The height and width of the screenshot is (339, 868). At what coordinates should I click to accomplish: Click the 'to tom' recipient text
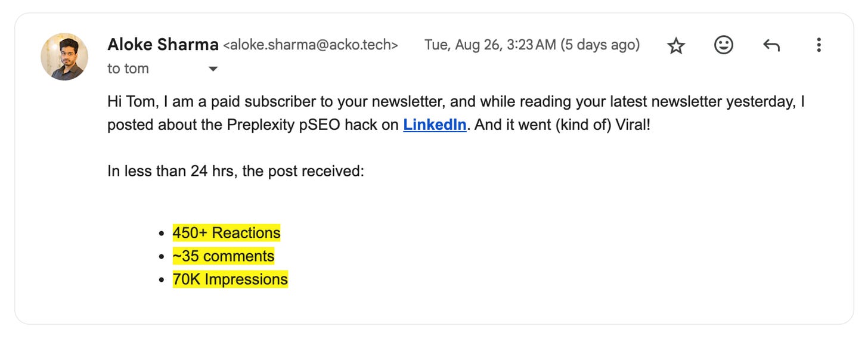pos(128,69)
